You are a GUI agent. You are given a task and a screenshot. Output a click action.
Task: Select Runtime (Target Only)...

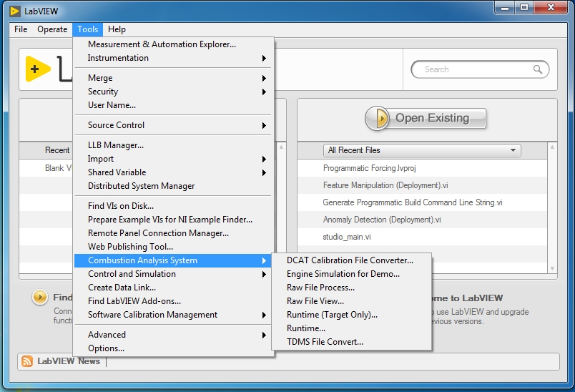352,315
